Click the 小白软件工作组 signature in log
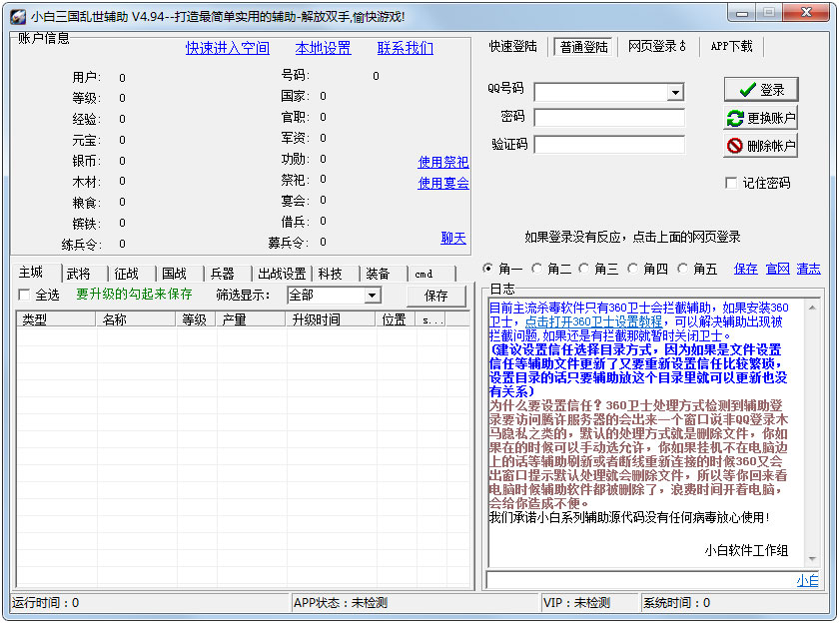 tap(746, 550)
